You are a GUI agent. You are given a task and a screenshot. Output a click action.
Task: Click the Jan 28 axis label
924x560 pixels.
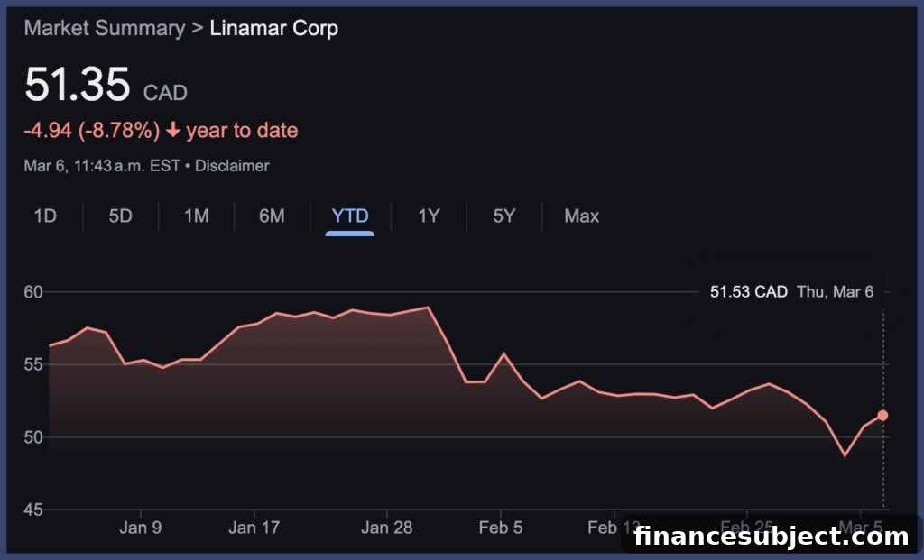[x=386, y=527]
